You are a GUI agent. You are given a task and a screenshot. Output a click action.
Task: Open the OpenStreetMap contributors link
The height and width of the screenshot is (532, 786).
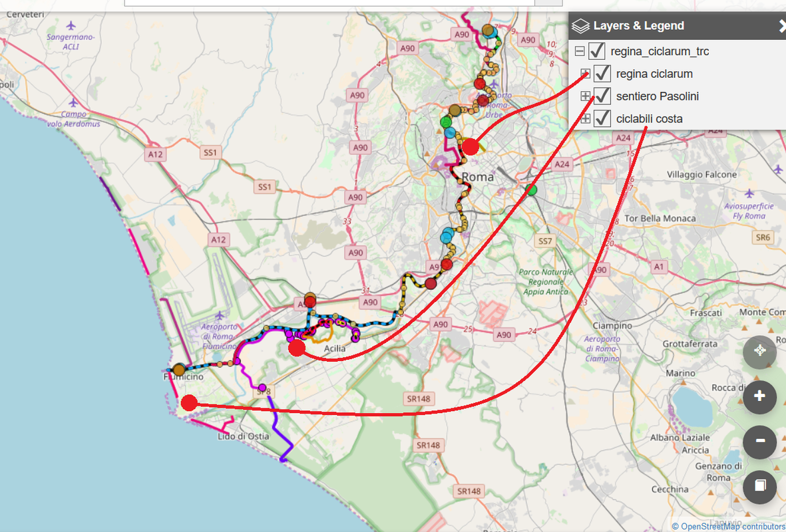tap(732, 527)
